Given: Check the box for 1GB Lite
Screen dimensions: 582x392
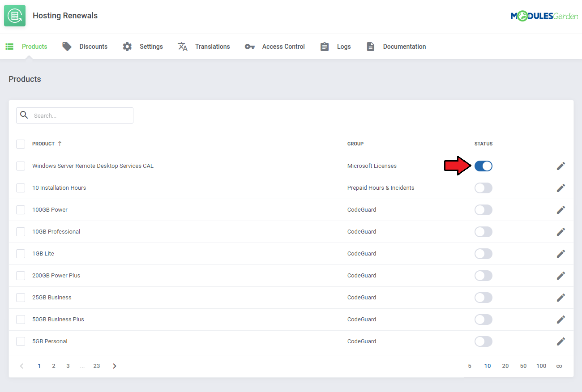Looking at the screenshot, I should (x=21, y=254).
